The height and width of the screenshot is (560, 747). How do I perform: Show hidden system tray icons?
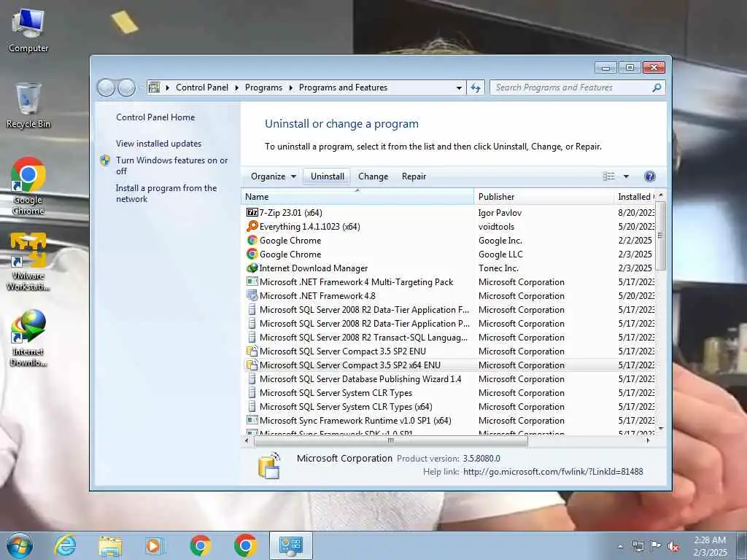tap(620, 547)
